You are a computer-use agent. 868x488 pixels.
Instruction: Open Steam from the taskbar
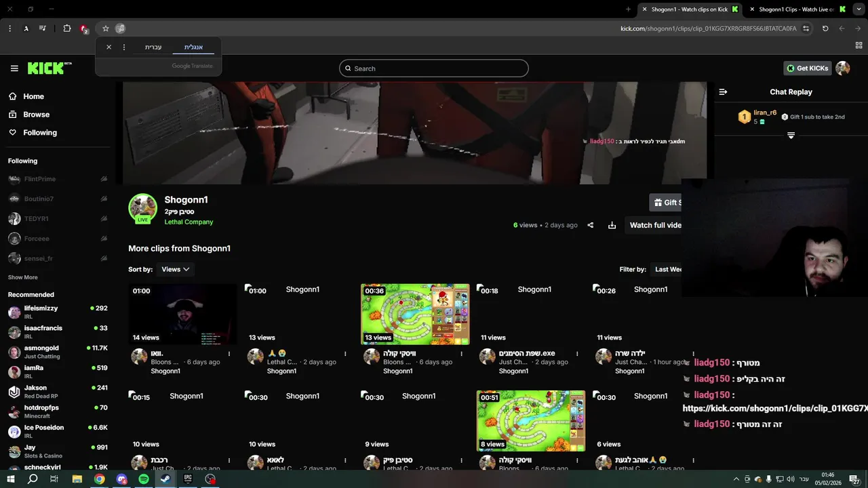tap(165, 479)
